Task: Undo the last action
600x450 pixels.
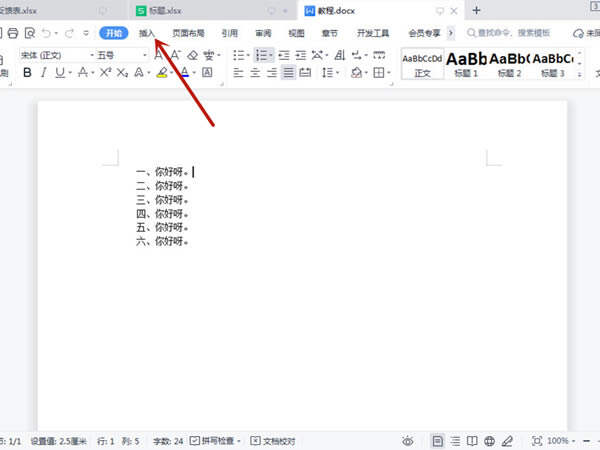Action: point(46,33)
